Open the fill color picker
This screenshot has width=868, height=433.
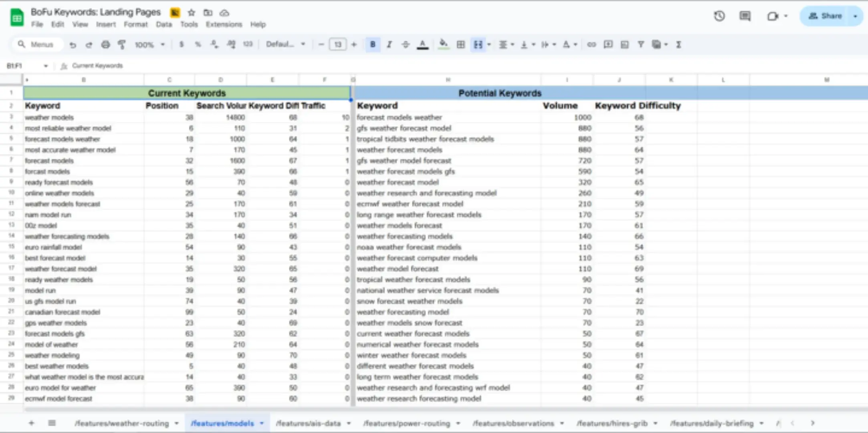click(443, 45)
